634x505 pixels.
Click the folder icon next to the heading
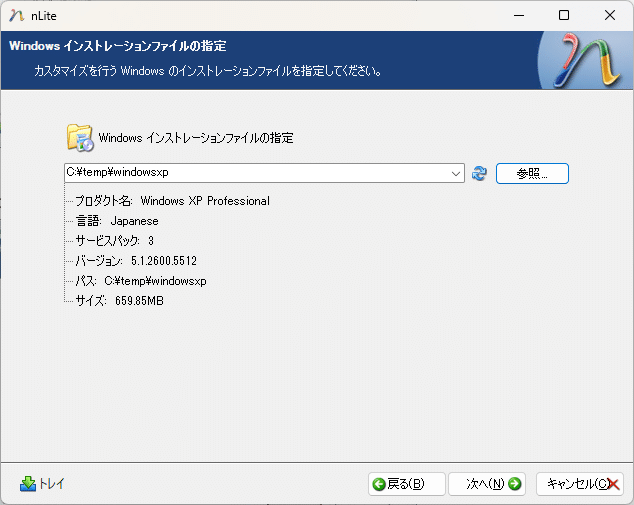[x=80, y=138]
